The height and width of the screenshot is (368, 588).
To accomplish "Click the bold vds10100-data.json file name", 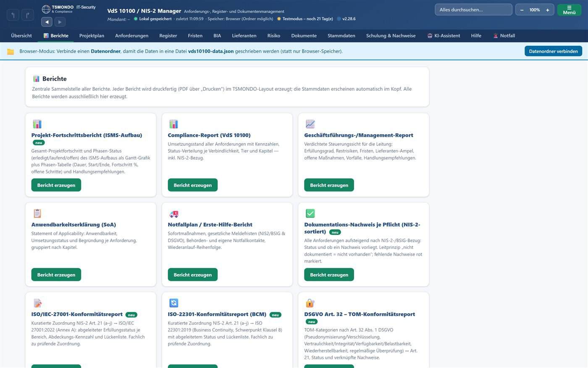I will click(211, 51).
